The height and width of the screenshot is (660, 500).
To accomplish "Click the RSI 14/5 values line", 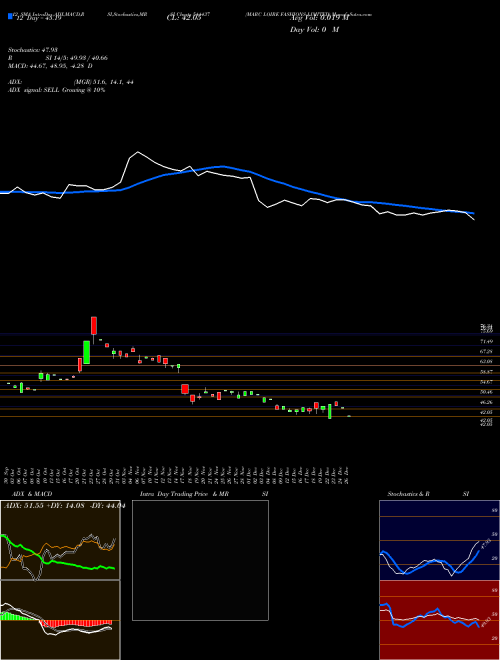I will click(x=58, y=58).
